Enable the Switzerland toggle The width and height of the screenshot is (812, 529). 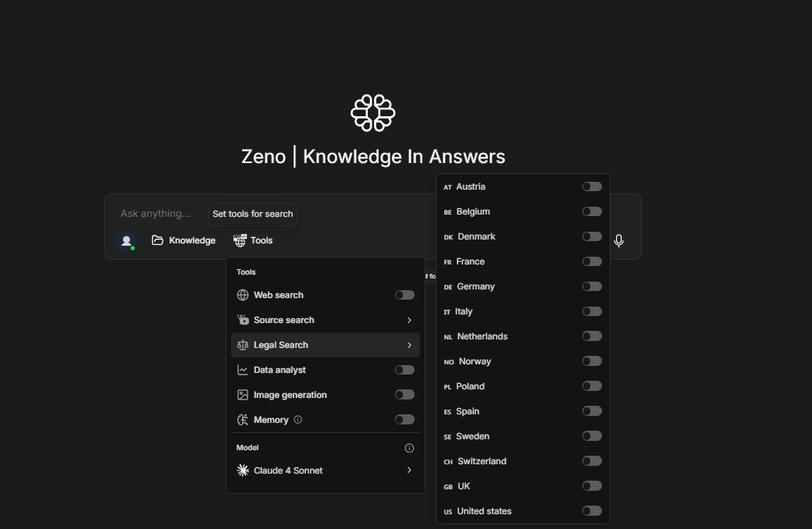[592, 461]
